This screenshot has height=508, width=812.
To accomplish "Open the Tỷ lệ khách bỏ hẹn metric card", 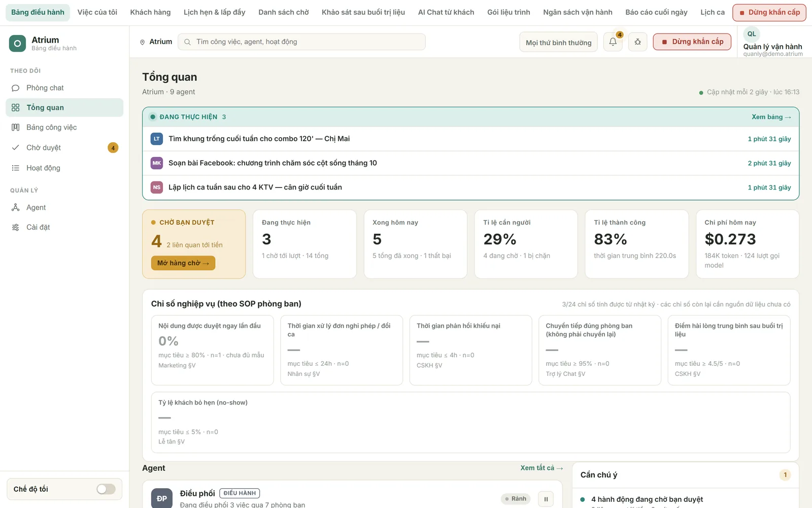I will [470, 422].
